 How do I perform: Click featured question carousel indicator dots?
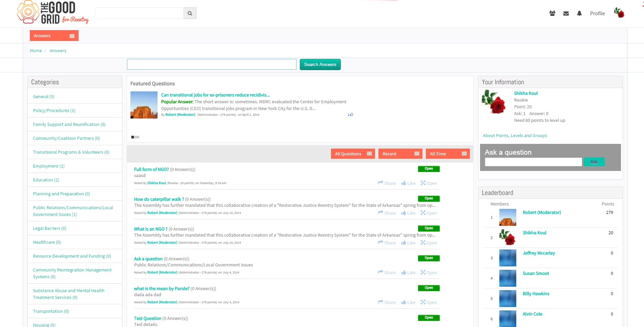point(135,137)
